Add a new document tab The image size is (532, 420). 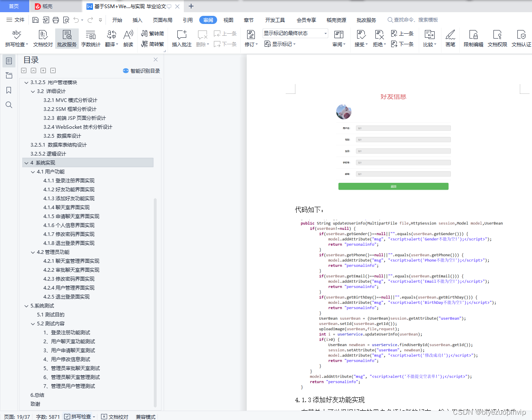pyautogui.click(x=191, y=6)
